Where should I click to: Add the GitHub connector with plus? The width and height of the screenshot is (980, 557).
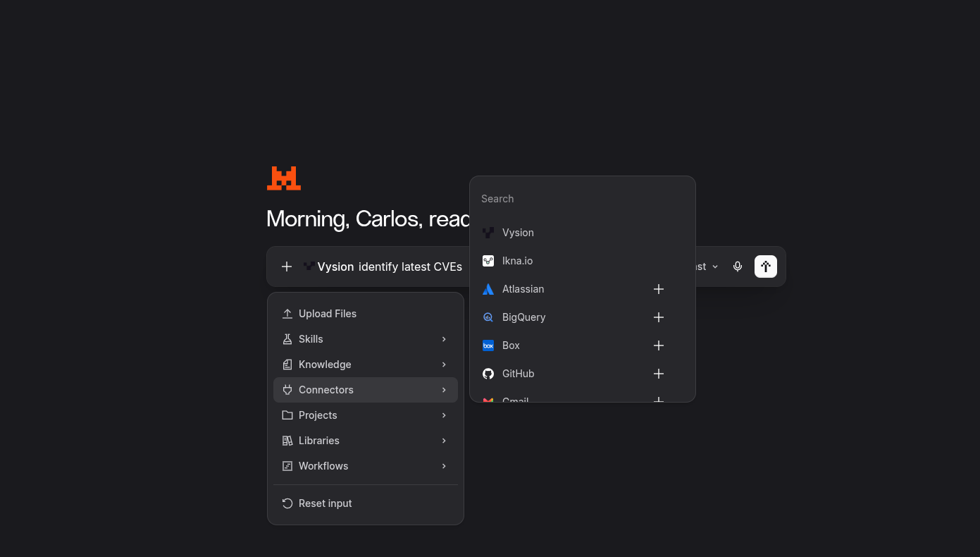click(659, 374)
